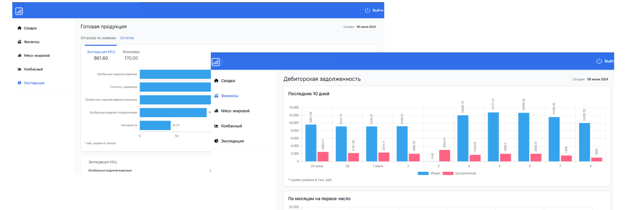Click the home icon beside Сводка in the back window
This screenshot has width=644, height=210.
(19, 28)
